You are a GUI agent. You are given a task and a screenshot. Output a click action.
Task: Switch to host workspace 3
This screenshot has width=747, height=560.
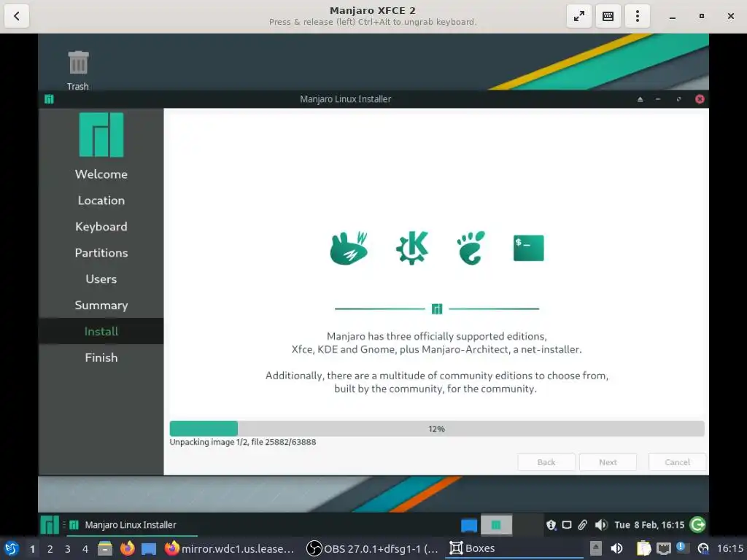[x=68, y=549]
